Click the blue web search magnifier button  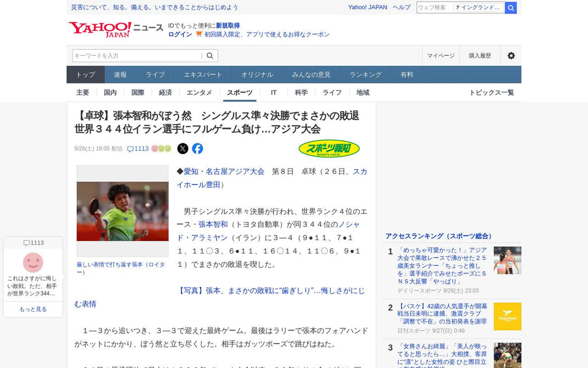point(510,8)
